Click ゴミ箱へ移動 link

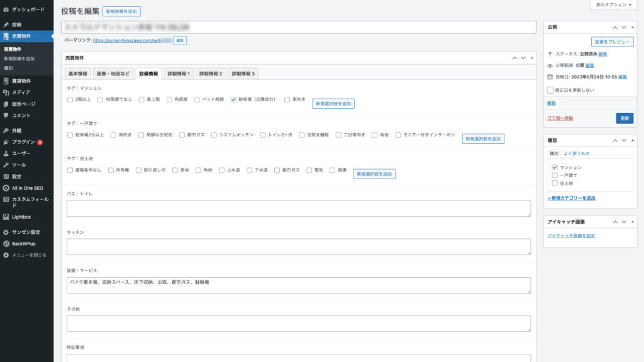[x=560, y=118]
